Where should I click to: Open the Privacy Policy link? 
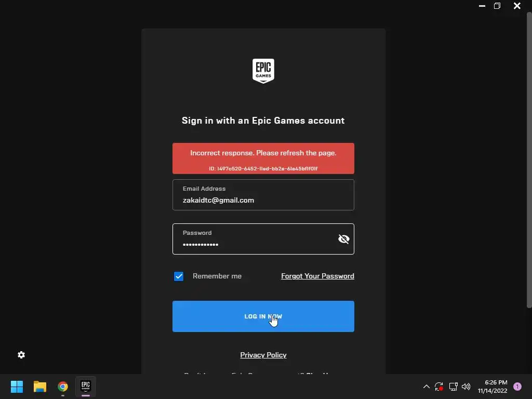(263, 355)
